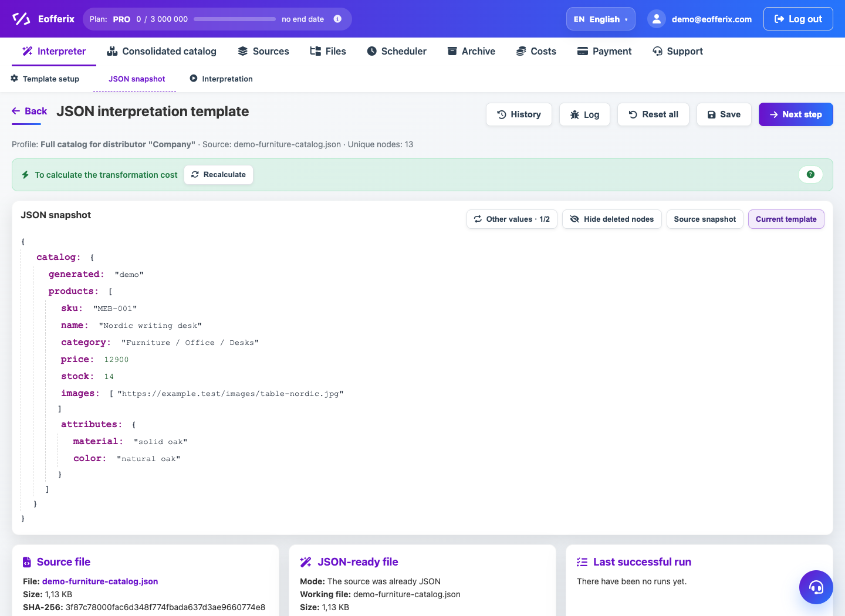The height and width of the screenshot is (616, 845).
Task: Click the plan info circle icon
Action: tap(337, 19)
